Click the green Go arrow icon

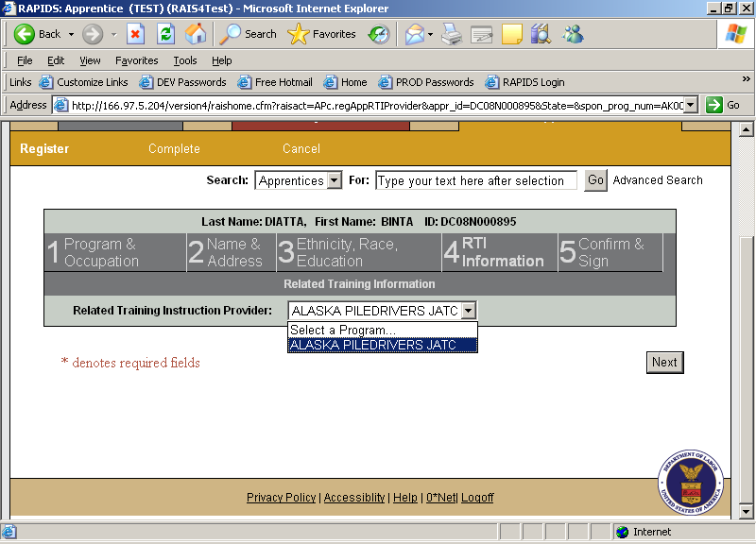(714, 105)
